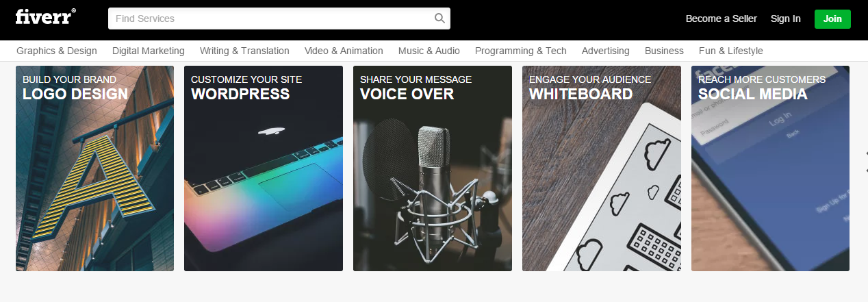868x302 pixels.
Task: Click the green Join button
Action: [832, 18]
